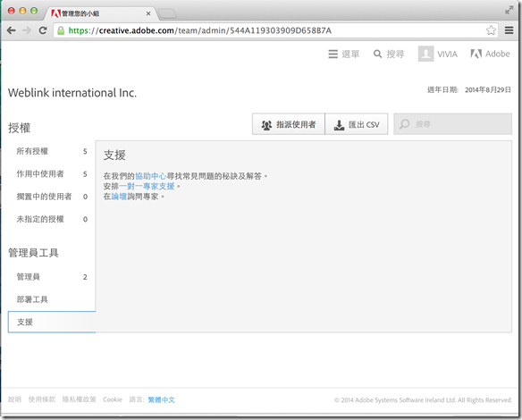Image resolution: width=522 pixels, height=420 pixels.
Task: Click the Adobe logo link
Action: [490, 54]
